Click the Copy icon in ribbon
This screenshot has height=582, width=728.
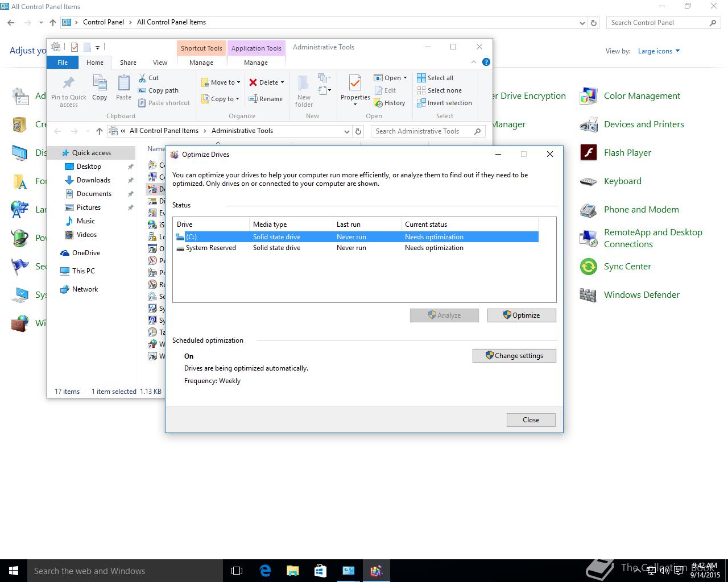tap(100, 84)
